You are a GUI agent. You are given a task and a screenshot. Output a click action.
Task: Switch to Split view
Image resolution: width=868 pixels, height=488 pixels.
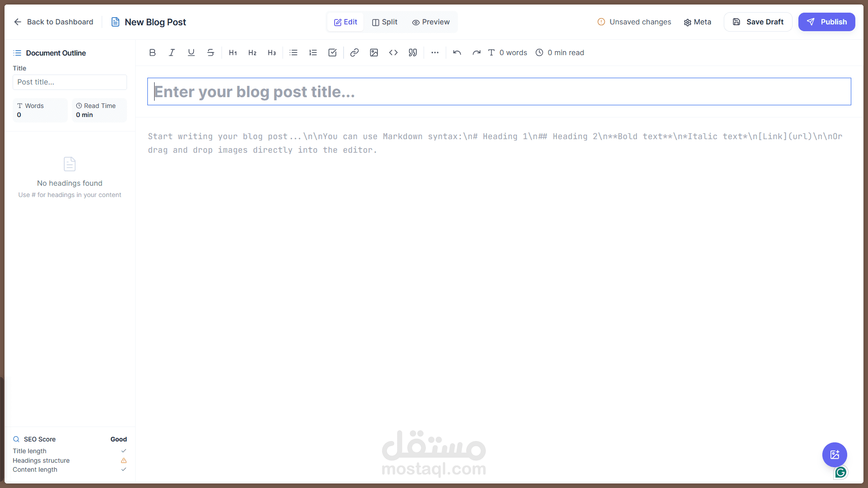pyautogui.click(x=385, y=22)
